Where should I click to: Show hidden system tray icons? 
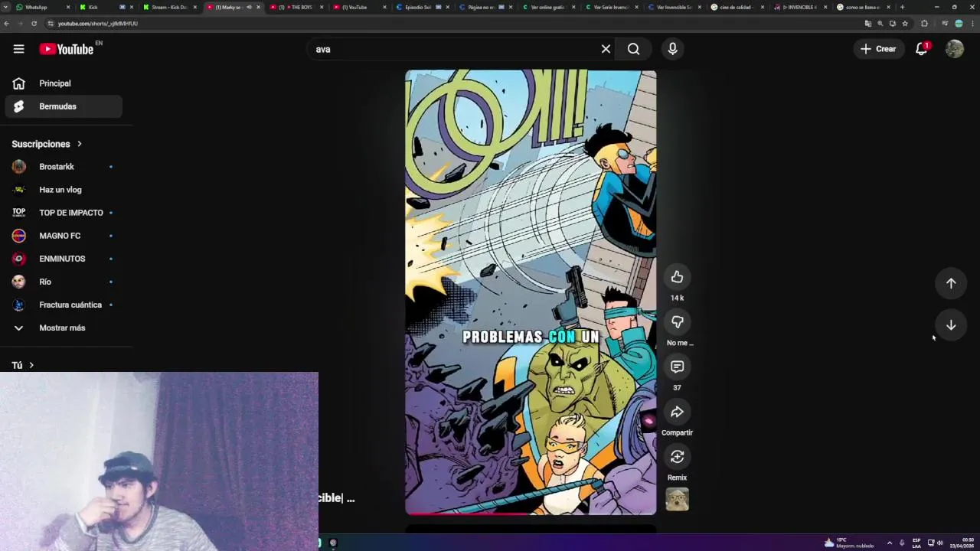tap(889, 543)
